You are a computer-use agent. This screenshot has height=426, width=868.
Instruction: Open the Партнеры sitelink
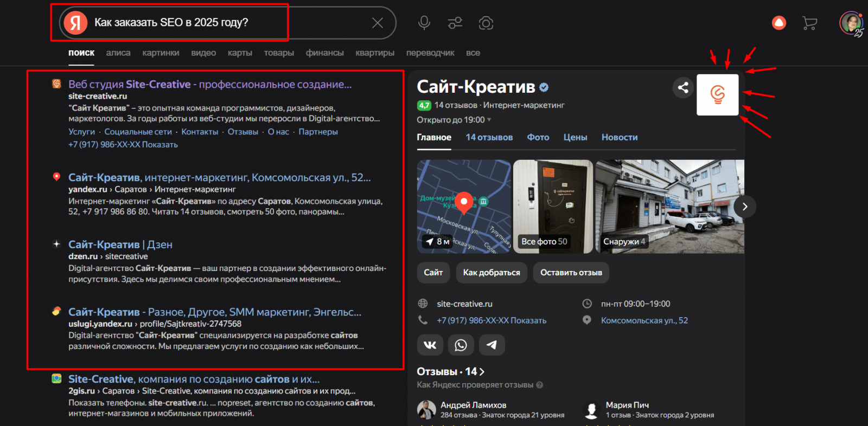click(318, 132)
